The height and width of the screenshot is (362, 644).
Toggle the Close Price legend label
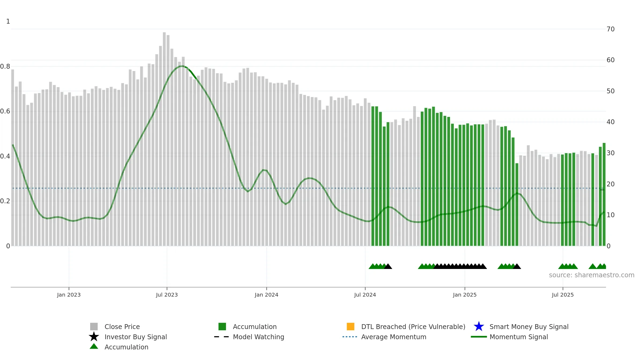coord(122,327)
